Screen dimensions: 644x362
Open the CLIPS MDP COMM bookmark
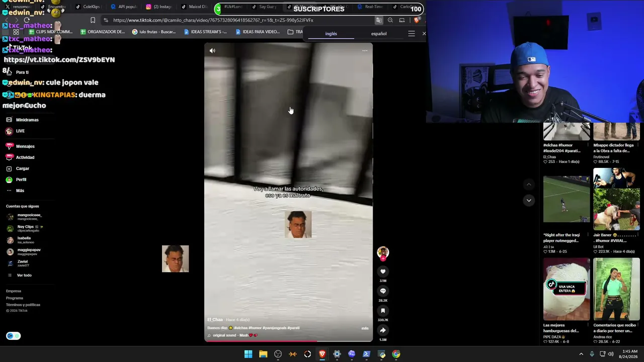(51, 32)
